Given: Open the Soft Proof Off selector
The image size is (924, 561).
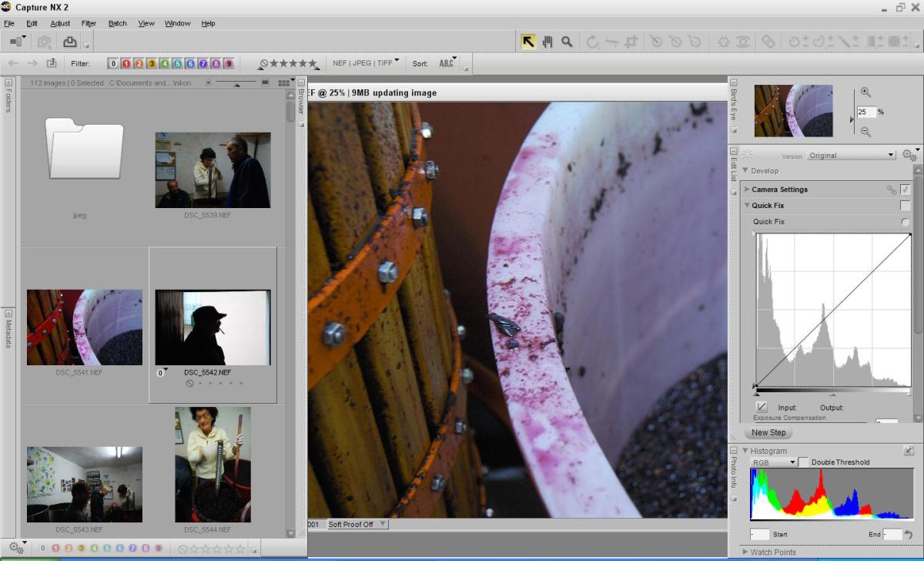Looking at the screenshot, I should click(357, 524).
